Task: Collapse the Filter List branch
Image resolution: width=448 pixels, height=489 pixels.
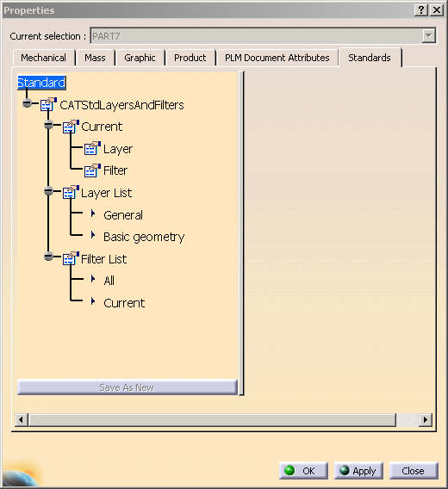Action: pyautogui.click(x=48, y=257)
